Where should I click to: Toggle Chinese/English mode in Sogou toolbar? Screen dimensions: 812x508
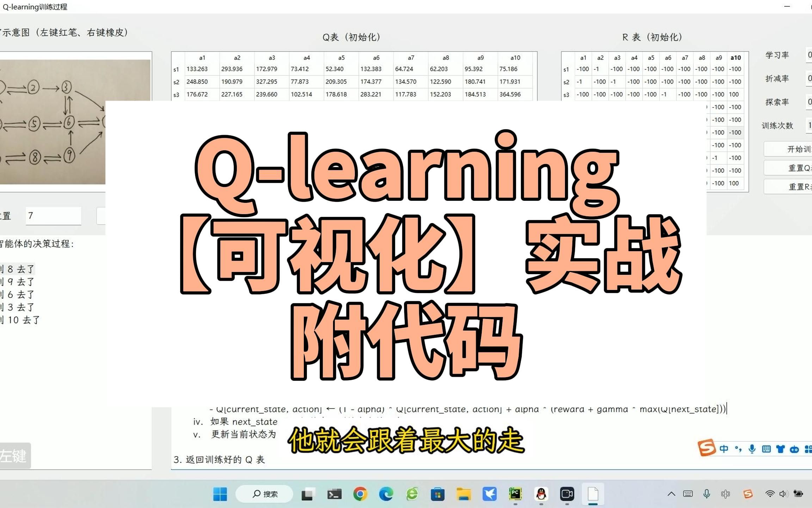[x=724, y=449]
